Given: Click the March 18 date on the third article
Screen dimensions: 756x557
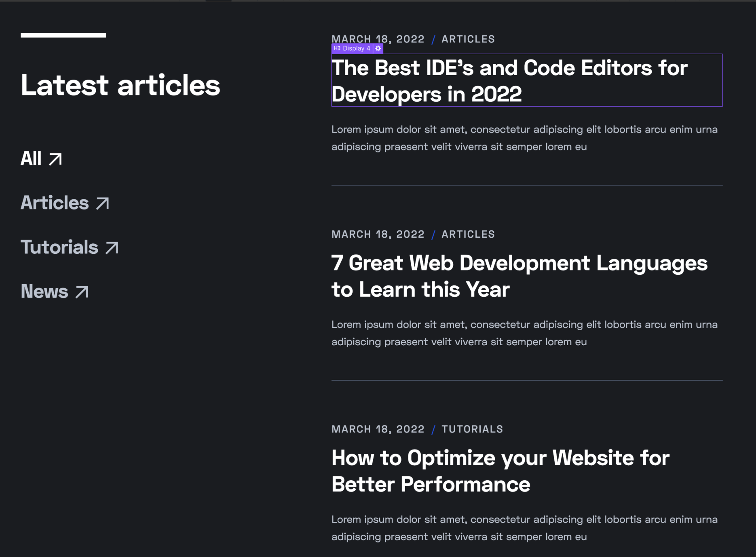Looking at the screenshot, I should tap(377, 429).
